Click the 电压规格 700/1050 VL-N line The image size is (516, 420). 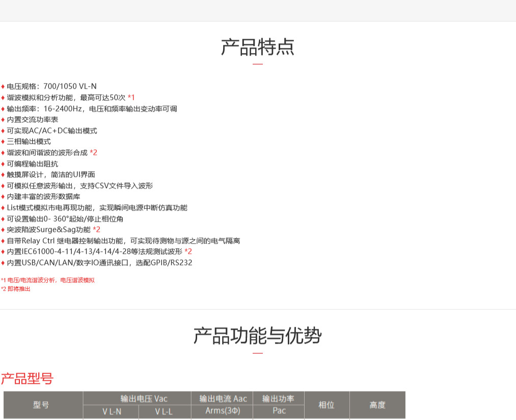pyautogui.click(x=51, y=86)
